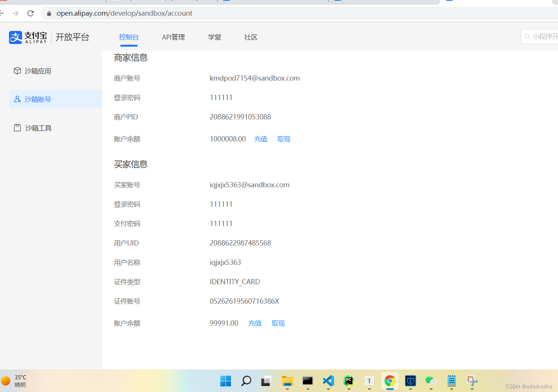This screenshot has height=392, width=558.
Task: Open the API管理 tab
Action: point(173,37)
